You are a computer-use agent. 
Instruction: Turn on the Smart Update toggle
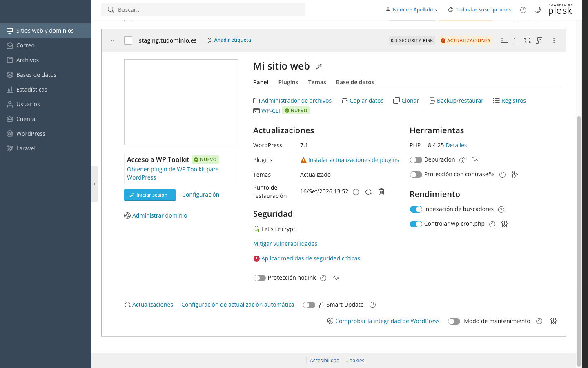coord(309,305)
